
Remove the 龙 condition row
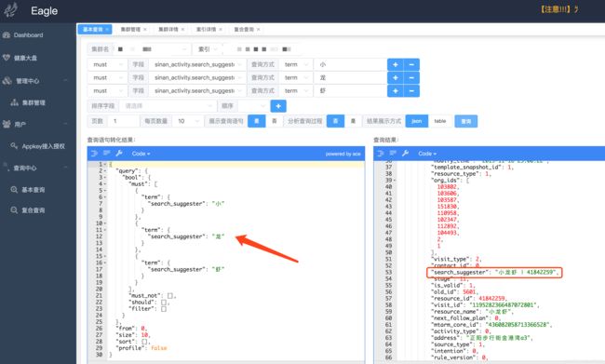pos(411,77)
